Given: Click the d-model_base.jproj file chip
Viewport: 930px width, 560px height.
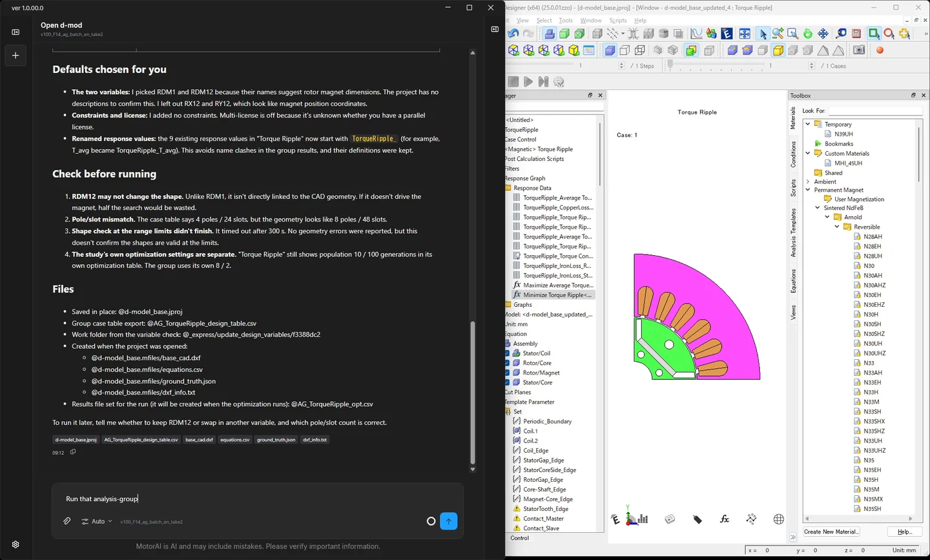Looking at the screenshot, I should (76, 440).
